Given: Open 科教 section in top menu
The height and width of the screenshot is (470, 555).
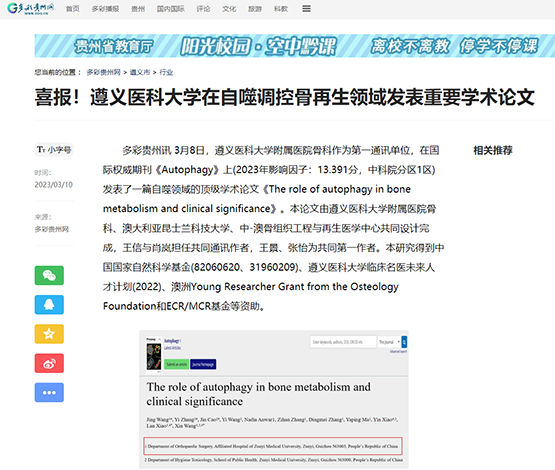Looking at the screenshot, I should 281,9.
